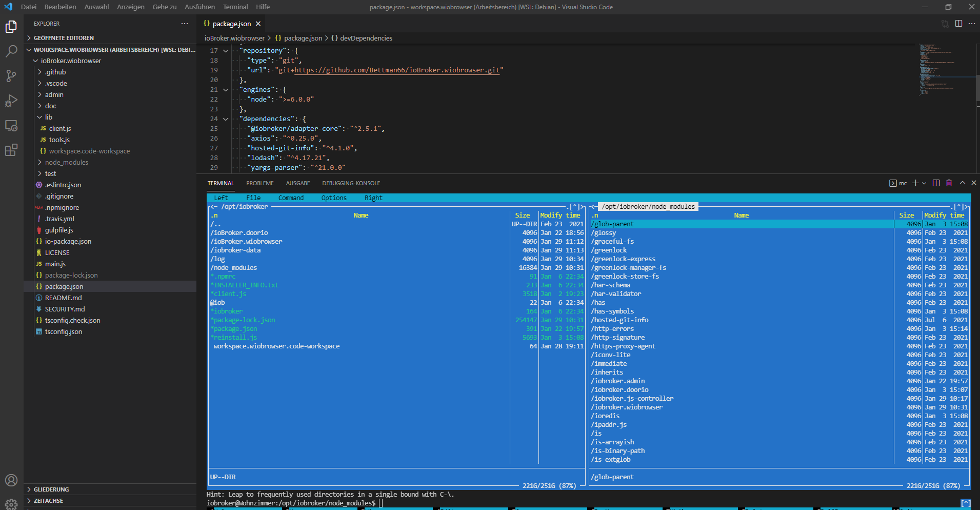The width and height of the screenshot is (980, 510).
Task: Switch to the PROBLEME tab
Action: [x=260, y=183]
